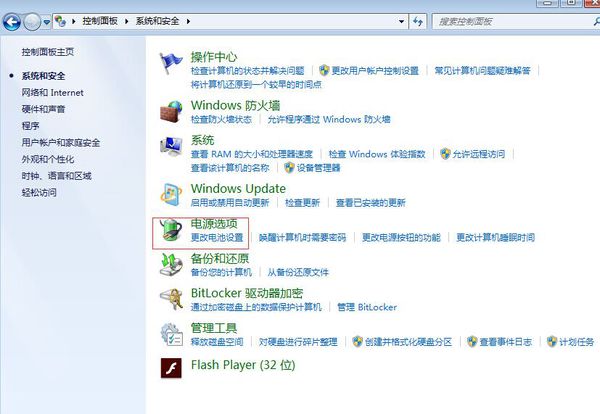Viewport: 600px width, 414px height.
Task: Click the 管理工具 gear icon
Action: tap(171, 334)
